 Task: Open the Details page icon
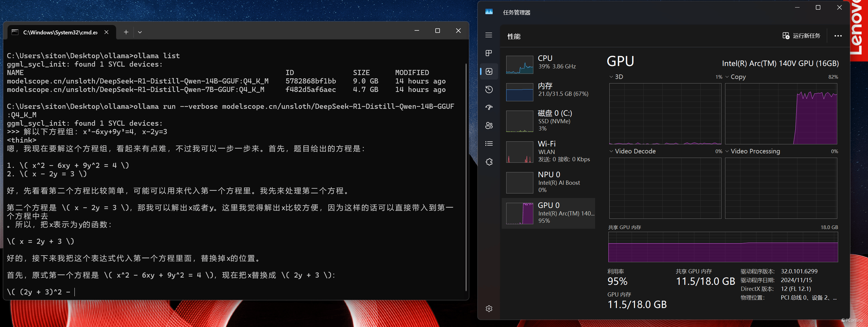[489, 144]
